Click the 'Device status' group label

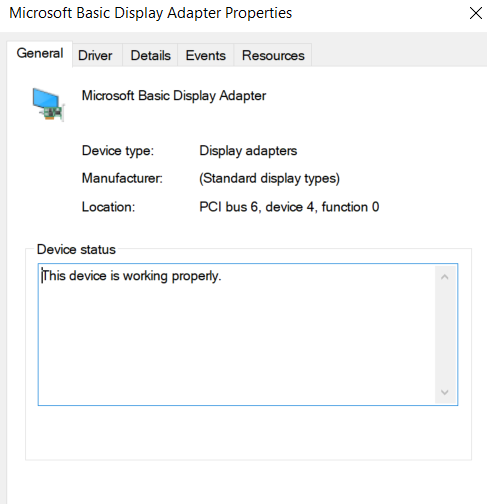pyautogui.click(x=76, y=249)
